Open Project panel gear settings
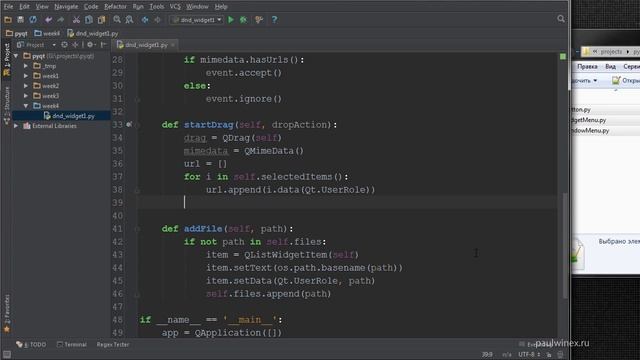 [91, 44]
